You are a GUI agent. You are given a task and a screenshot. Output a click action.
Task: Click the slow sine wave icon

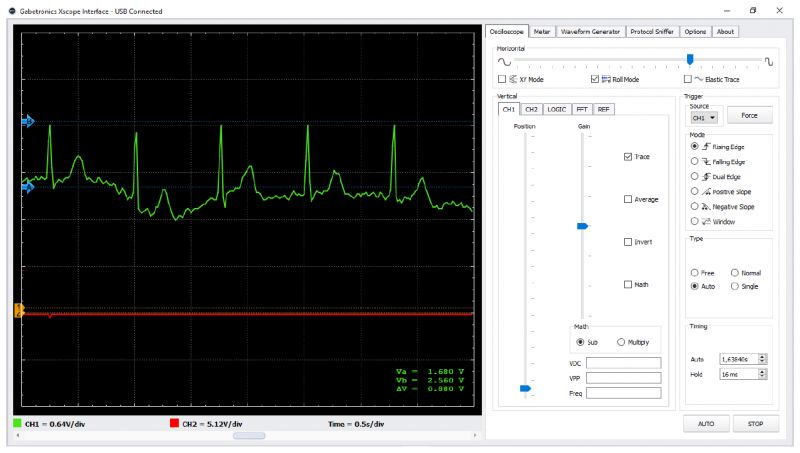[504, 62]
